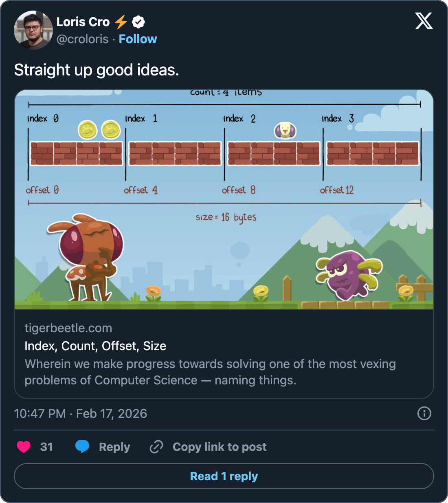Click the X logo in the corner
Screen dimensions: 448x503
click(424, 21)
